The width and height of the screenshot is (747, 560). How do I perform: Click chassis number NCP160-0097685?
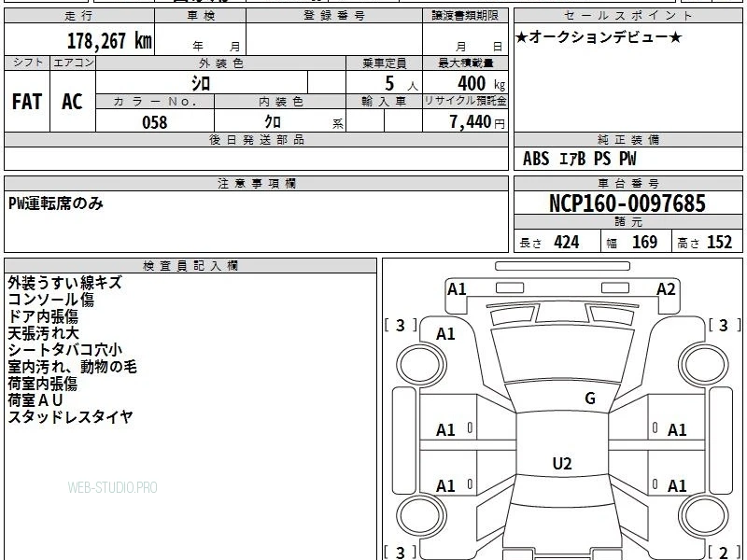pyautogui.click(x=627, y=203)
